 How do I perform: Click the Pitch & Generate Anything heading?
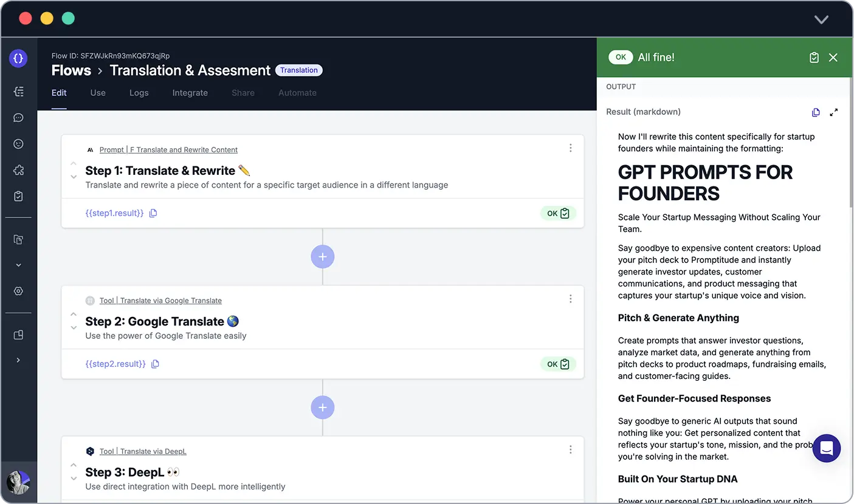[x=678, y=318]
